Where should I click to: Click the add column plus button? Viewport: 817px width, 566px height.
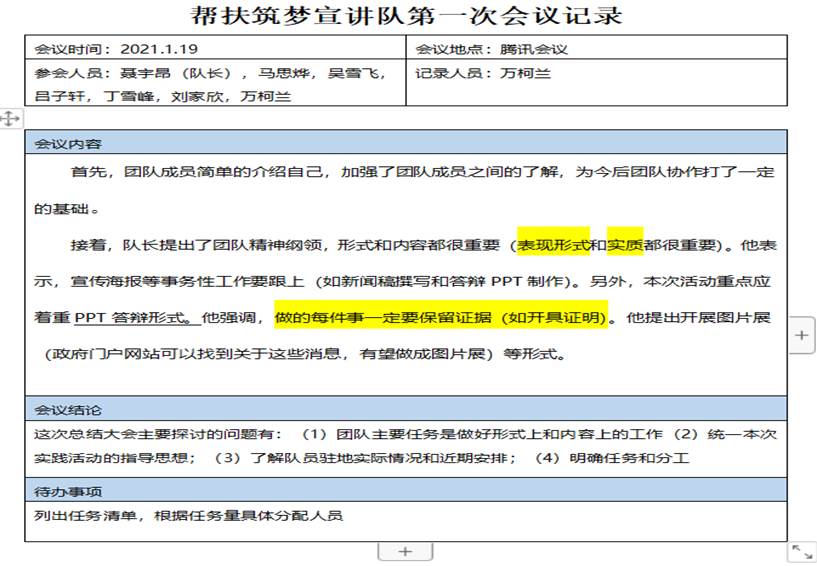pyautogui.click(x=801, y=336)
